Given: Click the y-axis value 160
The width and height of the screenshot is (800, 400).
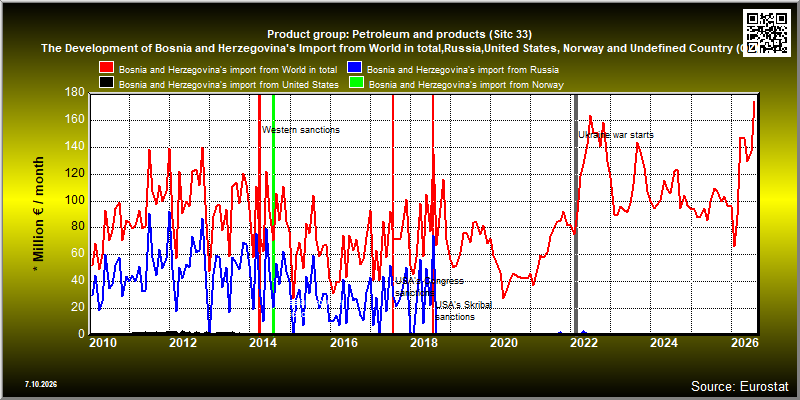Looking at the screenshot, I should pyautogui.click(x=74, y=120).
